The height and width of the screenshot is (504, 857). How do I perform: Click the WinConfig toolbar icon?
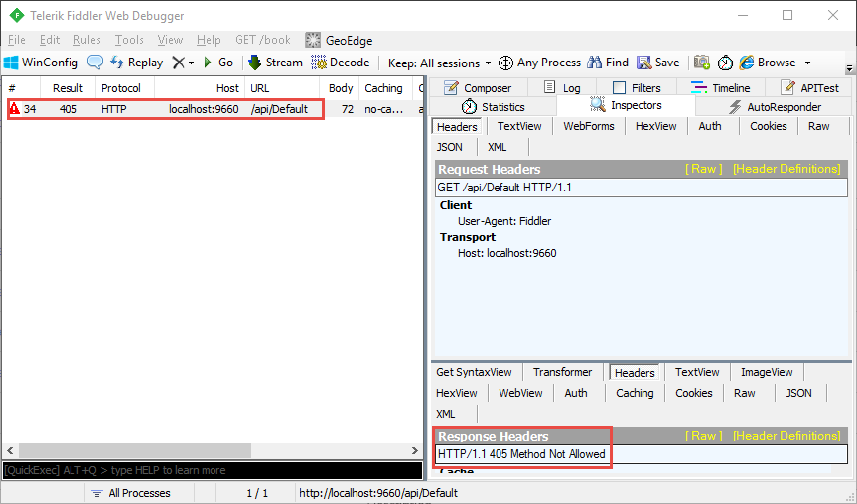[11, 63]
